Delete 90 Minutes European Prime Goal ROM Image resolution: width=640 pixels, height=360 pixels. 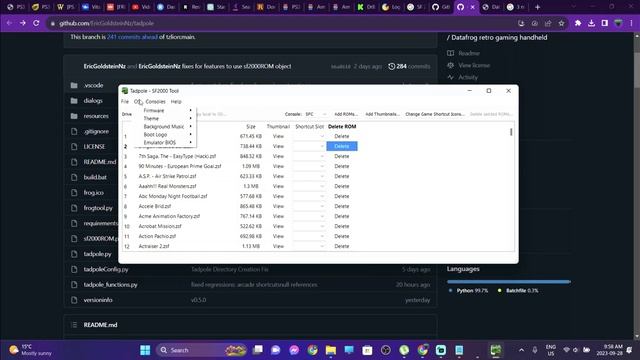tap(342, 166)
